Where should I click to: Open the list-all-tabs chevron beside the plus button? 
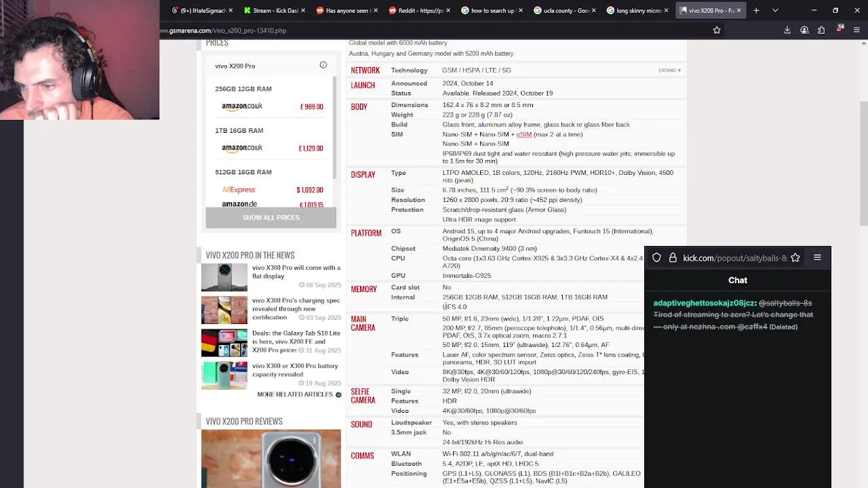pos(775,10)
